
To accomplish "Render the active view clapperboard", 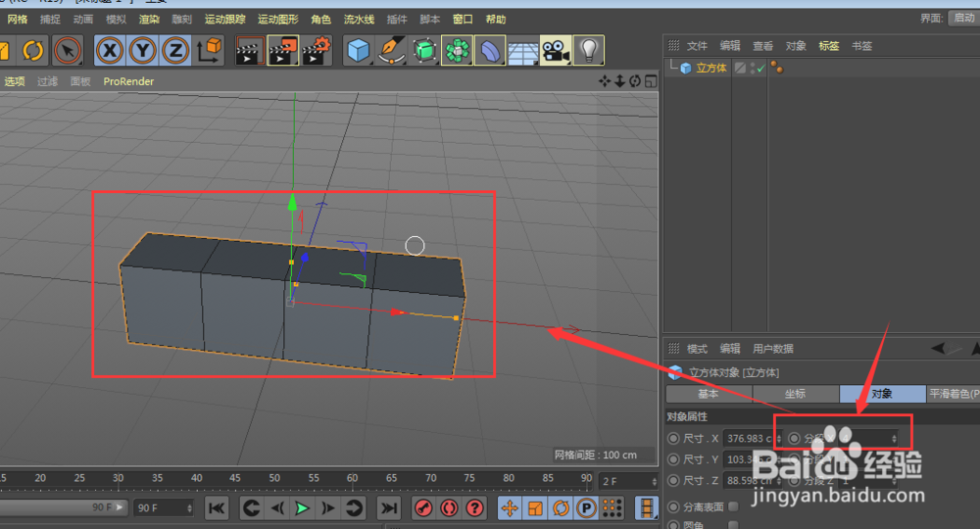I will [x=249, y=51].
